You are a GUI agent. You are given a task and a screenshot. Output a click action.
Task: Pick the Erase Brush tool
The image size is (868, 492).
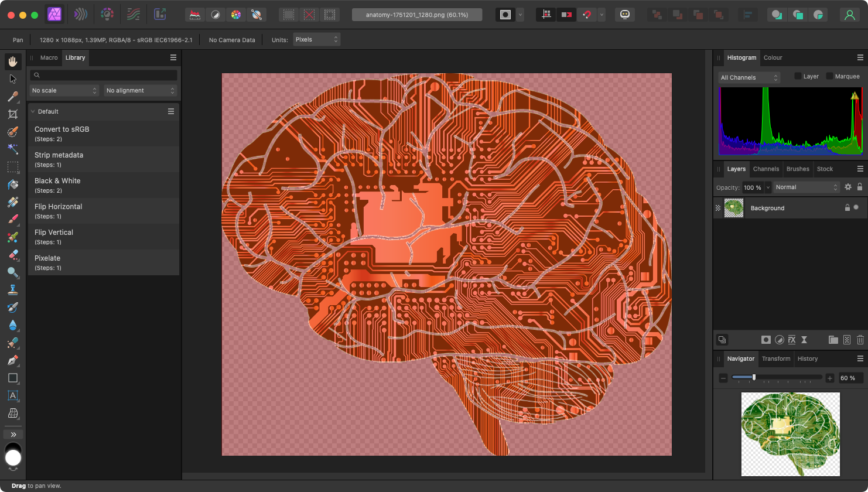[13, 255]
